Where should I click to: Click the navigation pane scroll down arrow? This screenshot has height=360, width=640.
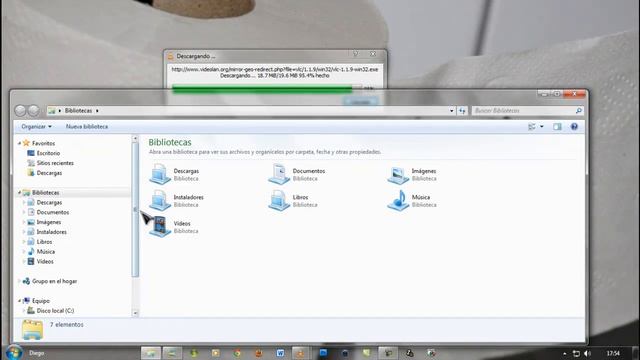(135, 313)
